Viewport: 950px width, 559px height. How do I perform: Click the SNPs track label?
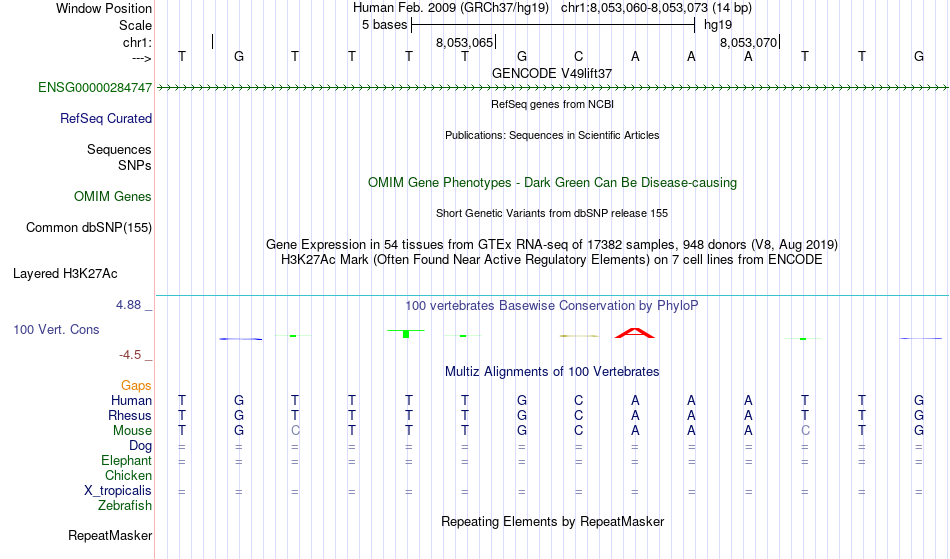(135, 165)
